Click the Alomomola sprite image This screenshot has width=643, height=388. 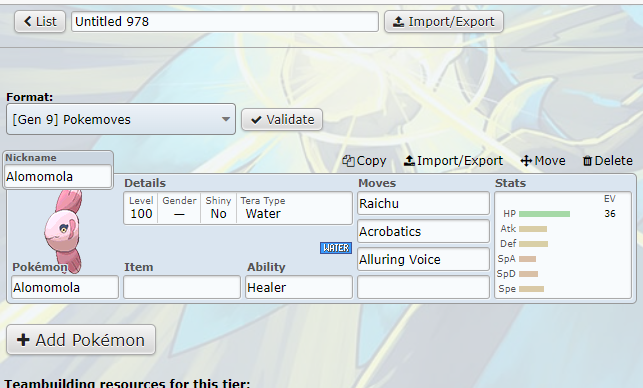pos(64,231)
